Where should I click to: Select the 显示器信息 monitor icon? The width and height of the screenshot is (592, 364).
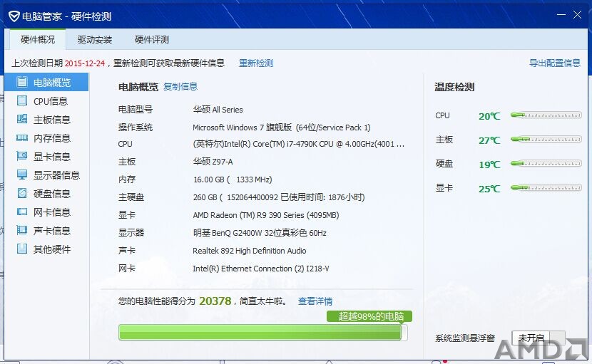pyautogui.click(x=22, y=175)
